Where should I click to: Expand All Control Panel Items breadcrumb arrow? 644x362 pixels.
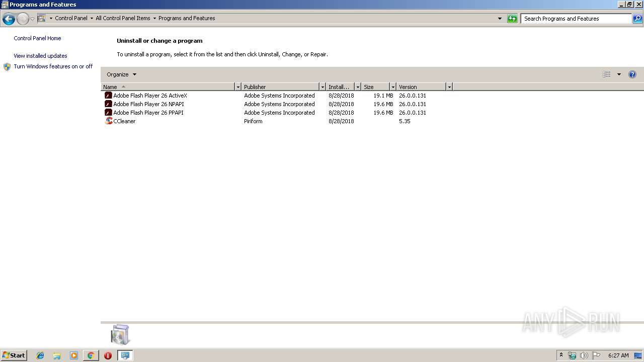154,19
